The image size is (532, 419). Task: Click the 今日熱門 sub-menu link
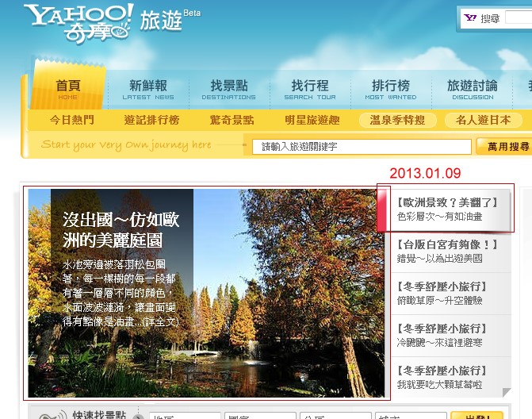tap(72, 120)
